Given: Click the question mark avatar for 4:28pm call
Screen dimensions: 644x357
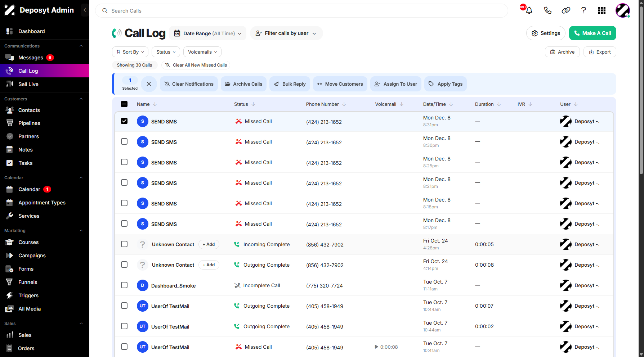Looking at the screenshot, I should coord(143,244).
